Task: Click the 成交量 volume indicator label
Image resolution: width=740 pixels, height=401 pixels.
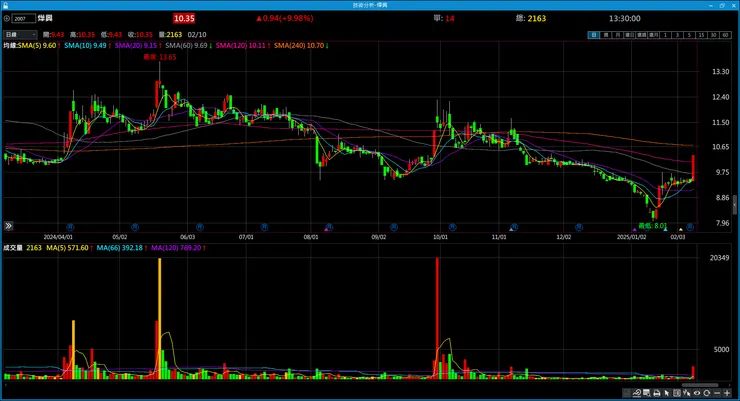Action: click(x=13, y=248)
